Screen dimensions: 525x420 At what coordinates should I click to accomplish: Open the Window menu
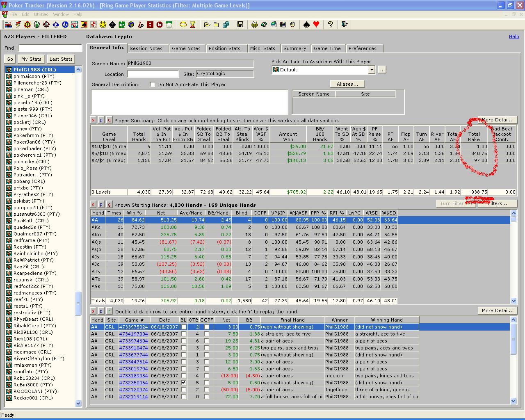[x=61, y=14]
